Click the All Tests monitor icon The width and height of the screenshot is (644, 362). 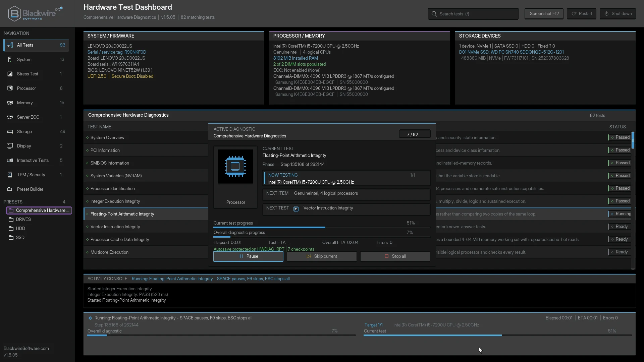(x=10, y=45)
